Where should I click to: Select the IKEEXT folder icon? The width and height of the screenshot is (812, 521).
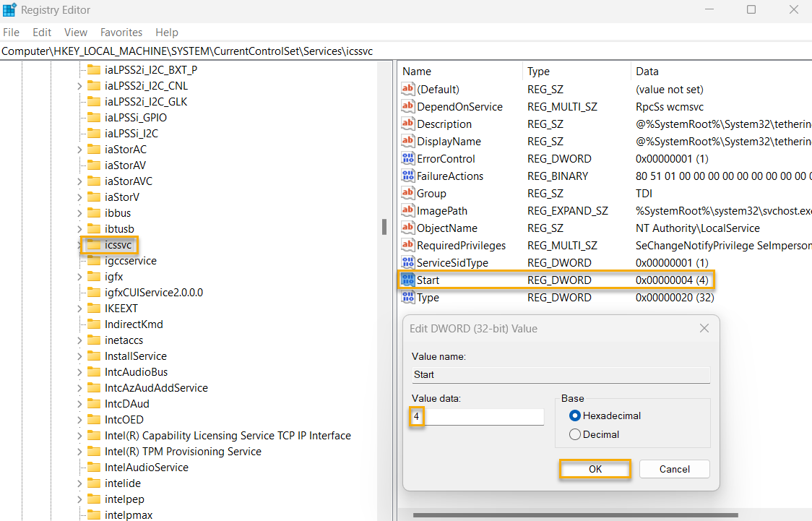point(93,309)
